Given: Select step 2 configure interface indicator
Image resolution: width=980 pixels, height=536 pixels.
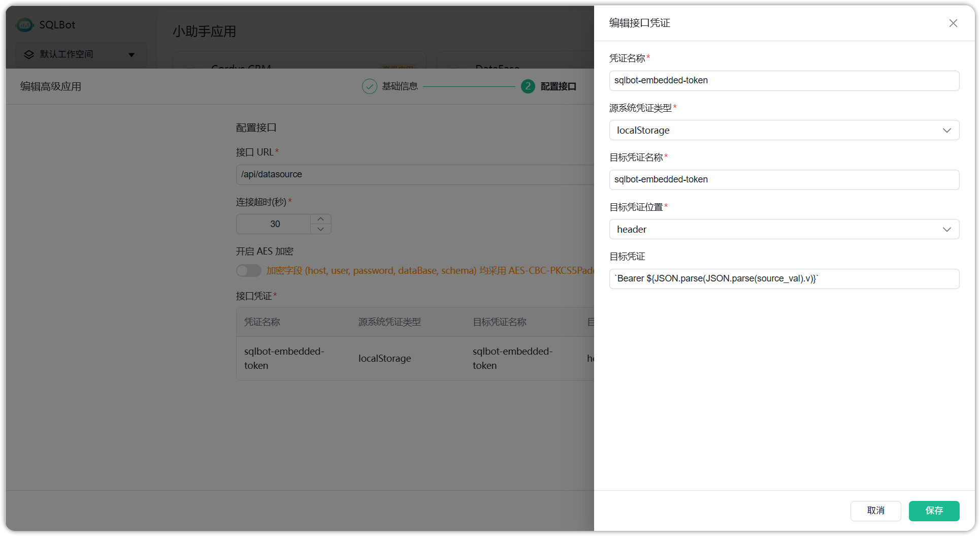Looking at the screenshot, I should coord(528,86).
